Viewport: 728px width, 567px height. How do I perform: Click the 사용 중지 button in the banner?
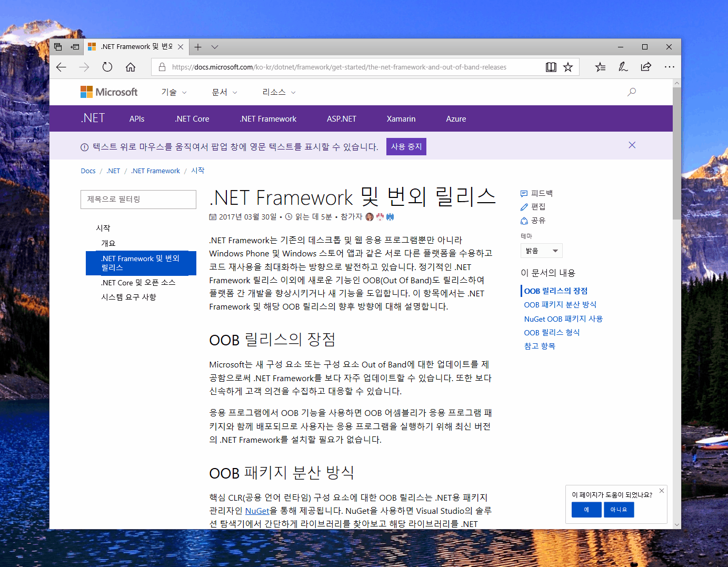coord(406,146)
